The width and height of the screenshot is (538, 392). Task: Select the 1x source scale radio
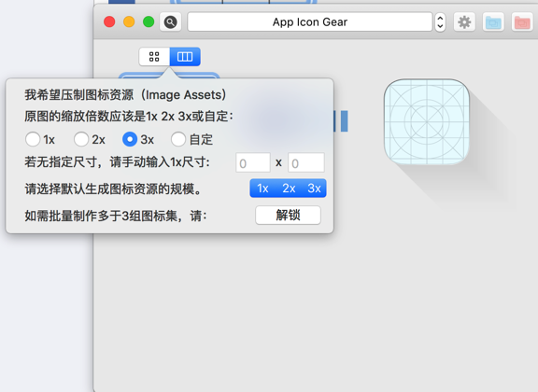33,140
